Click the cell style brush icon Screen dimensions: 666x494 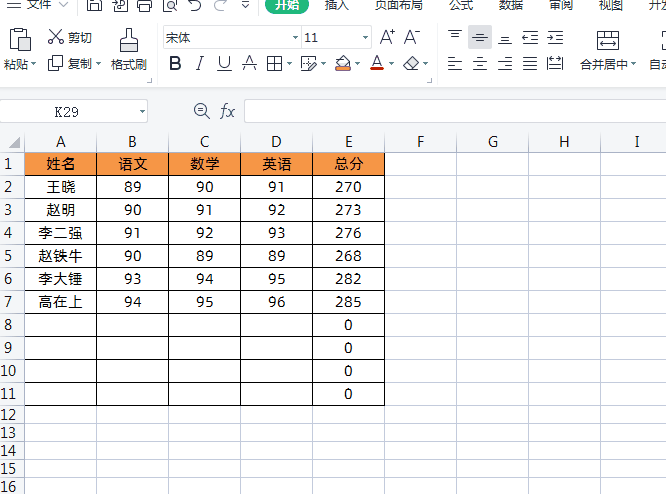pyautogui.click(x=308, y=64)
